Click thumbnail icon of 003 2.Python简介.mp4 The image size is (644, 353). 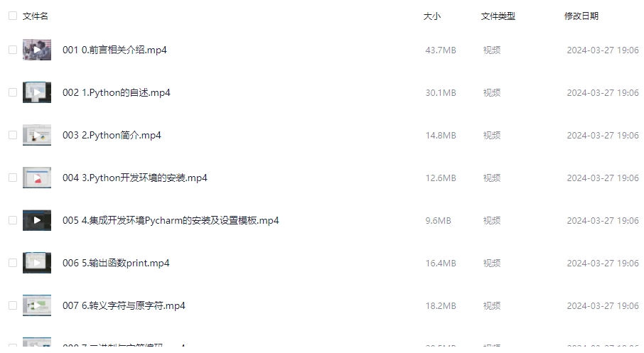click(37, 135)
